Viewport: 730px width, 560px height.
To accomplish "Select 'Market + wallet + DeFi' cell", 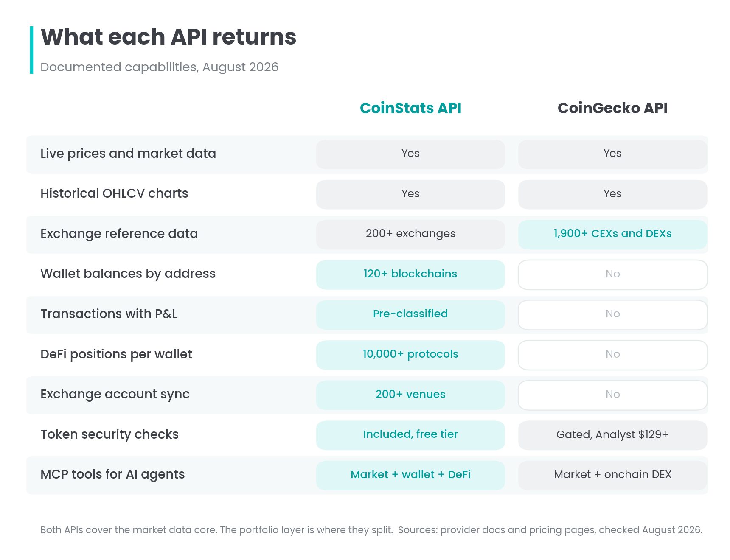I will [x=410, y=475].
